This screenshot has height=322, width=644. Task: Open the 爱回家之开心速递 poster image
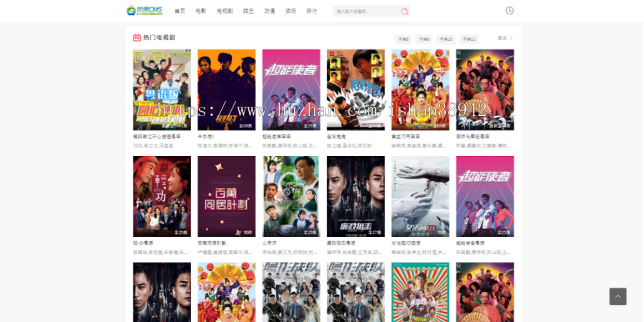[x=162, y=90]
